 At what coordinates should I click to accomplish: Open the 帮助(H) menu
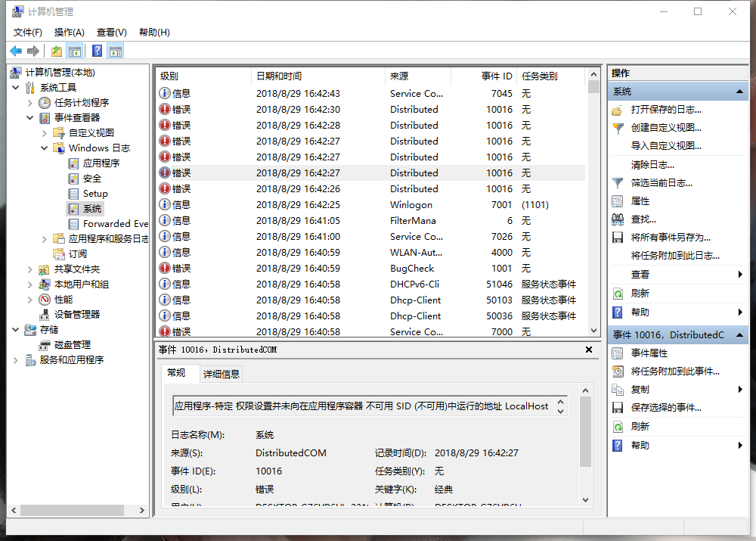154,33
